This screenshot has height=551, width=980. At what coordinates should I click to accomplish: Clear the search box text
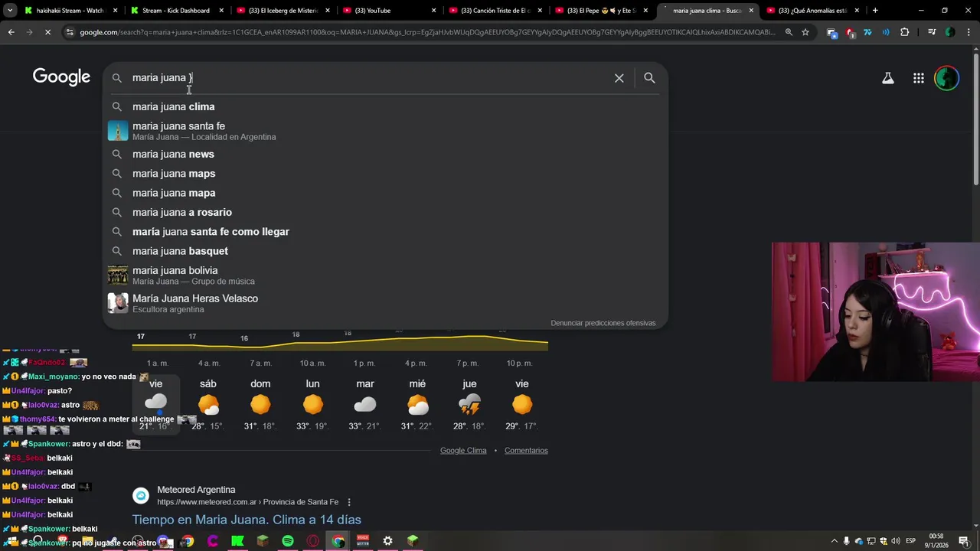click(x=619, y=78)
